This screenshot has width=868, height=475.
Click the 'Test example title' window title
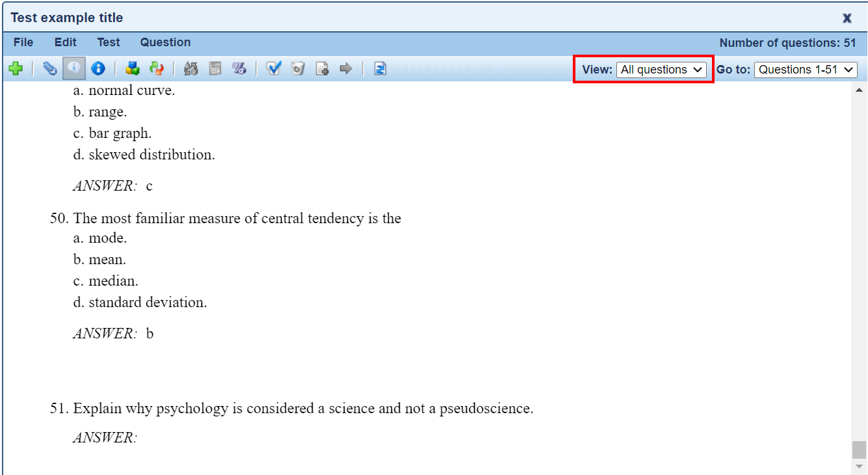[66, 18]
